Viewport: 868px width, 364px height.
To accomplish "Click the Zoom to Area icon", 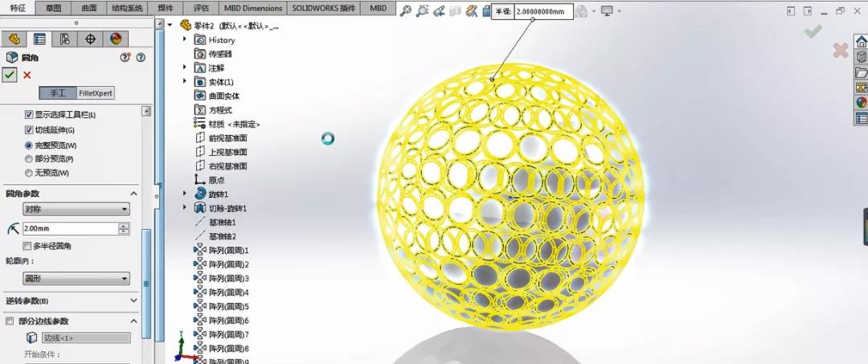I will point(423,10).
